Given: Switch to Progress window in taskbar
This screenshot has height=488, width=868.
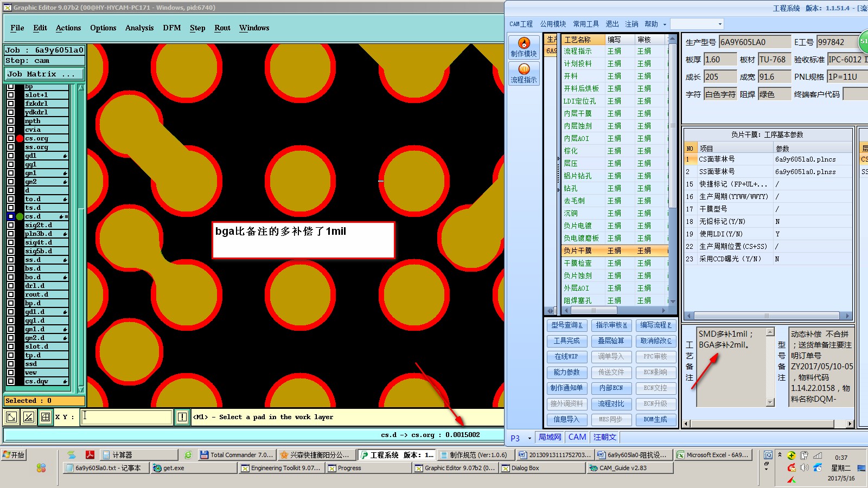Looking at the screenshot, I should pyautogui.click(x=369, y=468).
